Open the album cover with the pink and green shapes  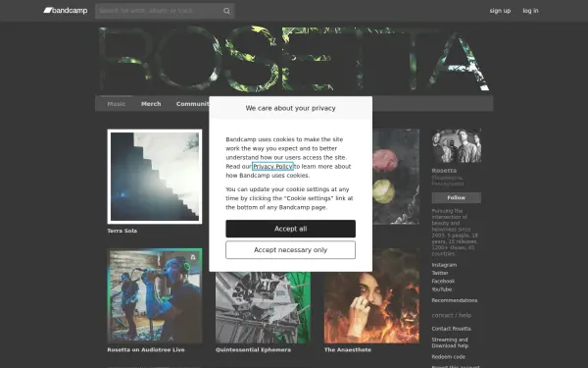pyautogui.click(x=396, y=177)
